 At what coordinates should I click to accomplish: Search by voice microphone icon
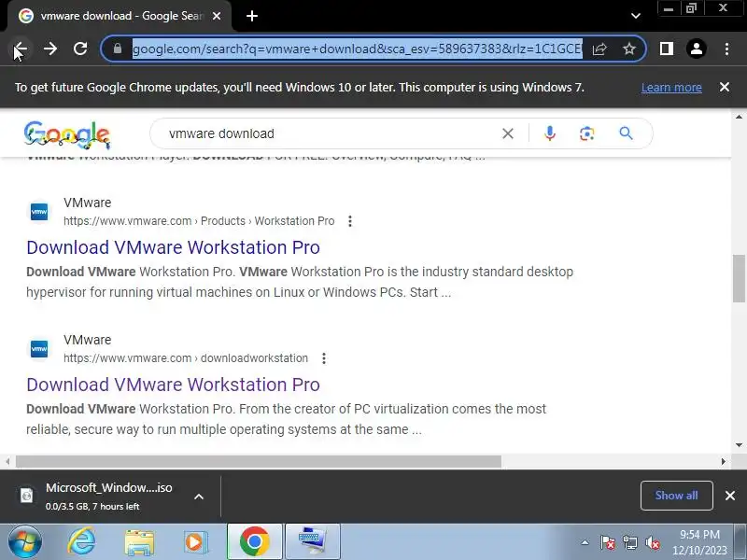(x=550, y=133)
